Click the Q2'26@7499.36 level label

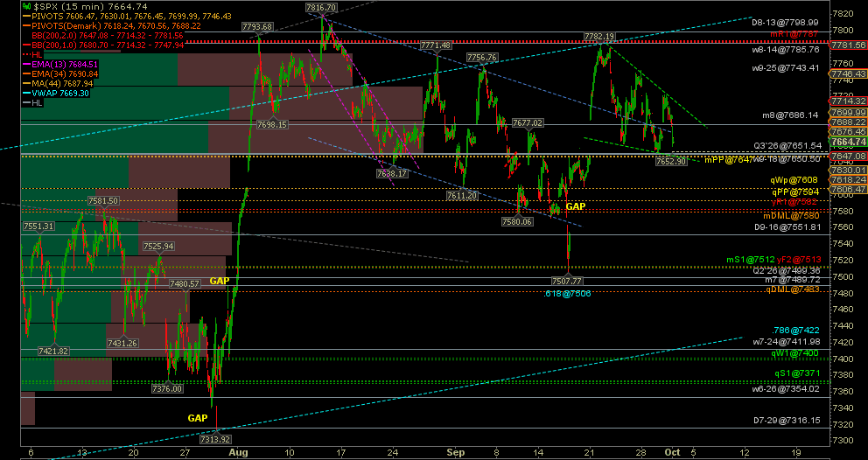coord(787,270)
